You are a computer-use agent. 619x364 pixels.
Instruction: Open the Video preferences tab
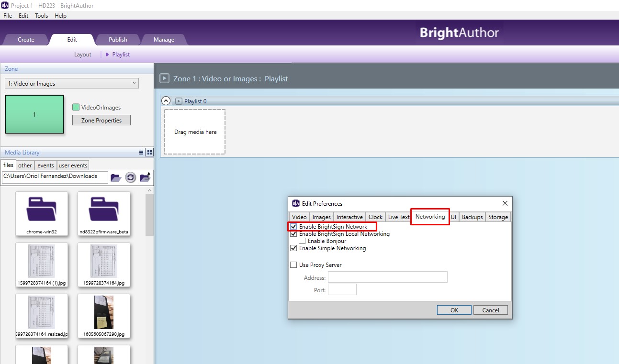tap(299, 217)
